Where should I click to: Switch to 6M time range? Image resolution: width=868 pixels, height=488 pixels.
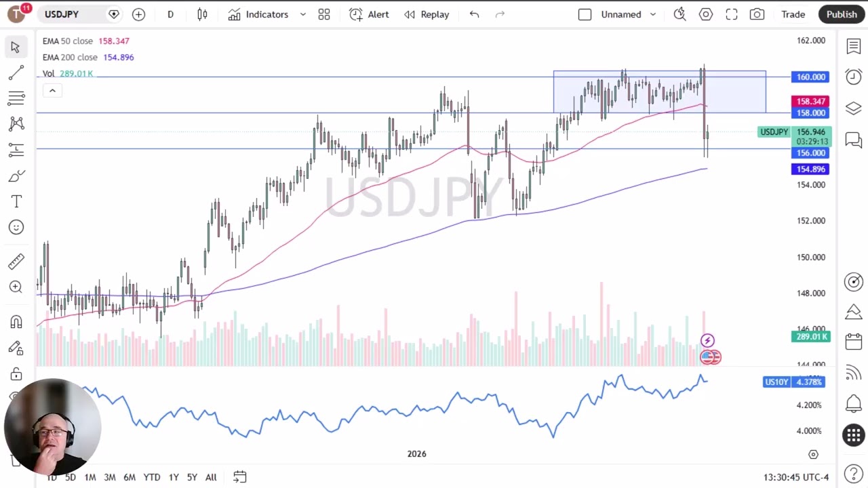[x=129, y=477]
